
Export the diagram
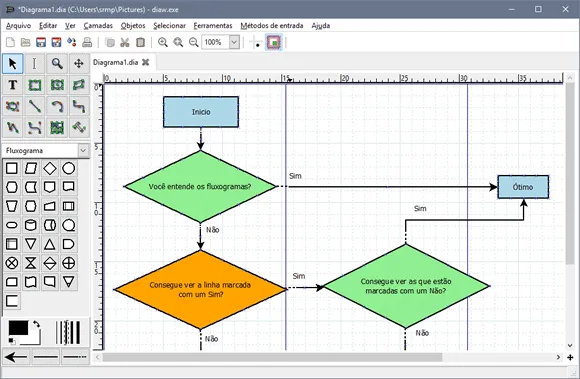[x=72, y=42]
